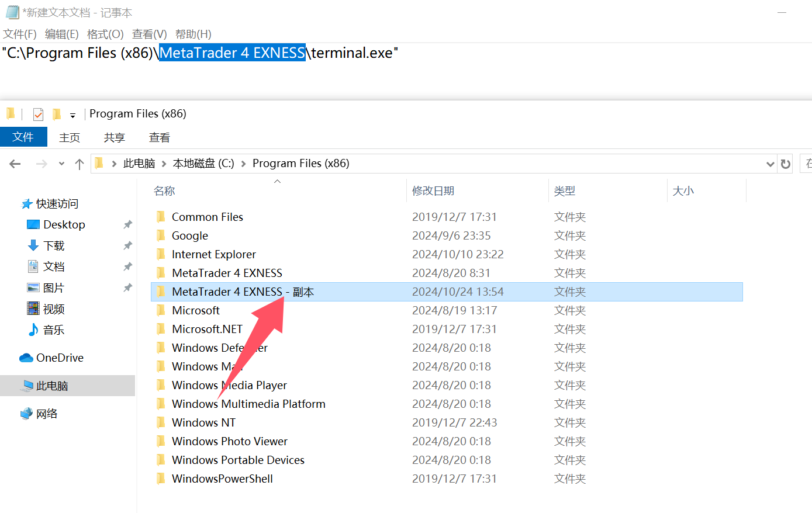Open the Customize Quick Access Toolbar dropdown
The height and width of the screenshot is (513, 812).
[72, 115]
